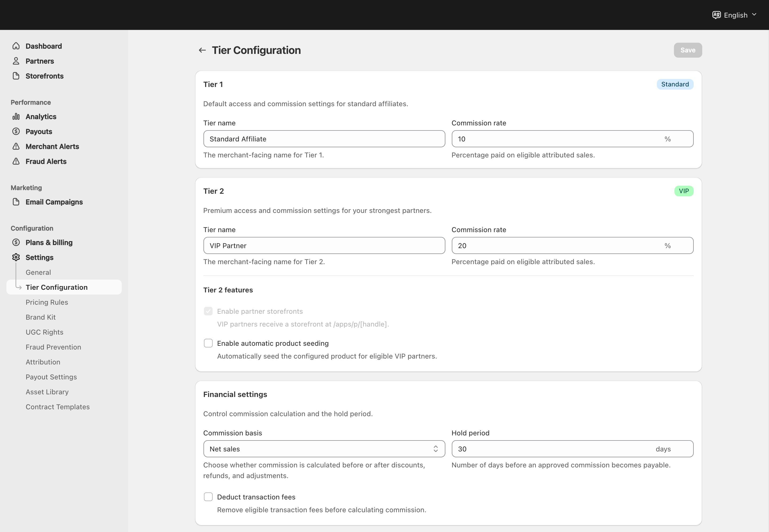
Task: Open Asset Library page
Action: pos(47,392)
